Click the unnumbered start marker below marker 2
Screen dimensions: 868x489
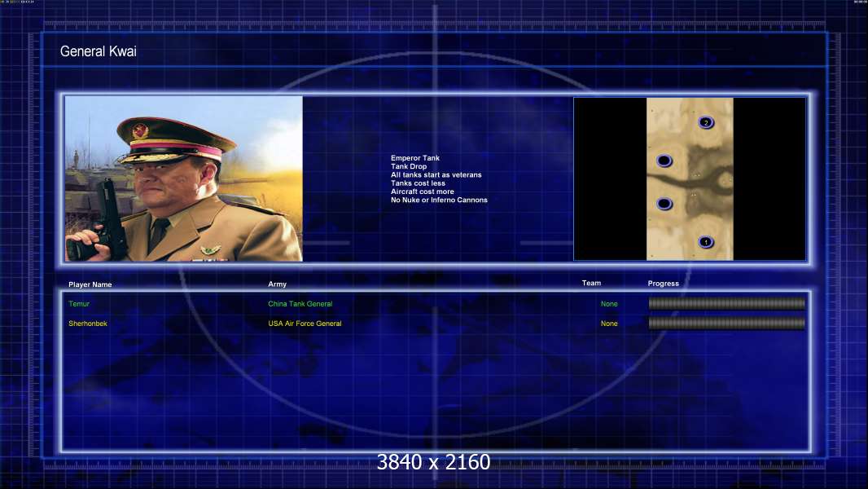664,161
